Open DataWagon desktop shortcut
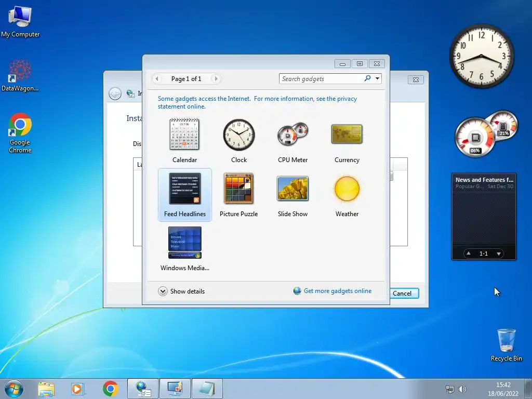 [20, 75]
